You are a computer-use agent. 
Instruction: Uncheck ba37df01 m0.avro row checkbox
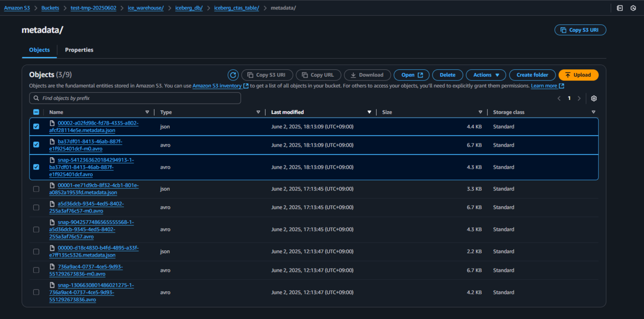click(36, 145)
